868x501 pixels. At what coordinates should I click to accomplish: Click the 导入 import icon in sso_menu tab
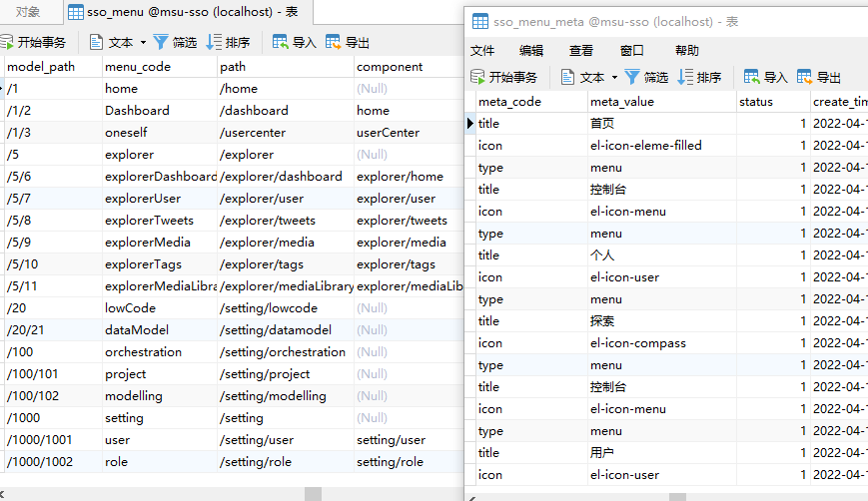tap(281, 42)
